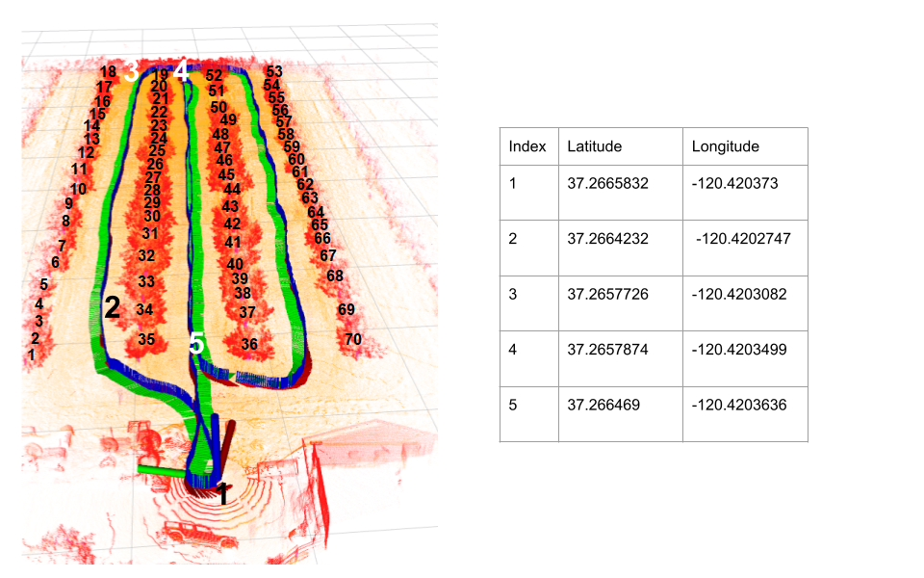Click tree label 17

pyautogui.click(x=104, y=88)
